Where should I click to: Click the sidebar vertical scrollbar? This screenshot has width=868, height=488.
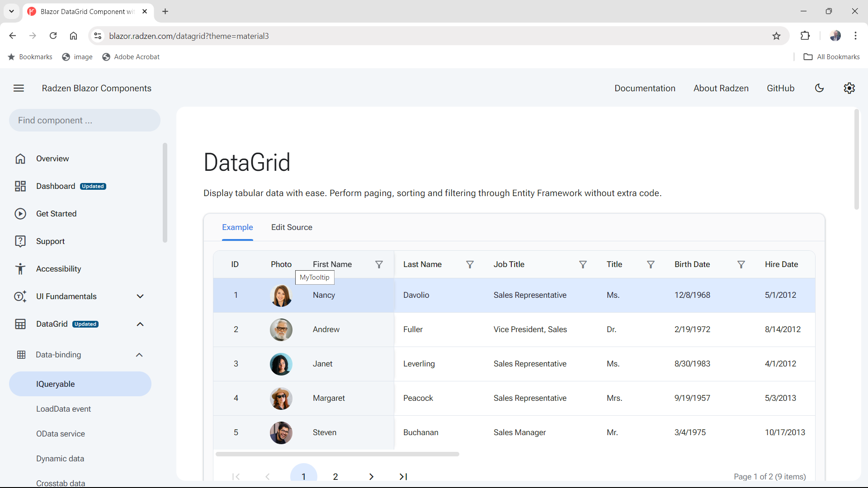click(165, 193)
